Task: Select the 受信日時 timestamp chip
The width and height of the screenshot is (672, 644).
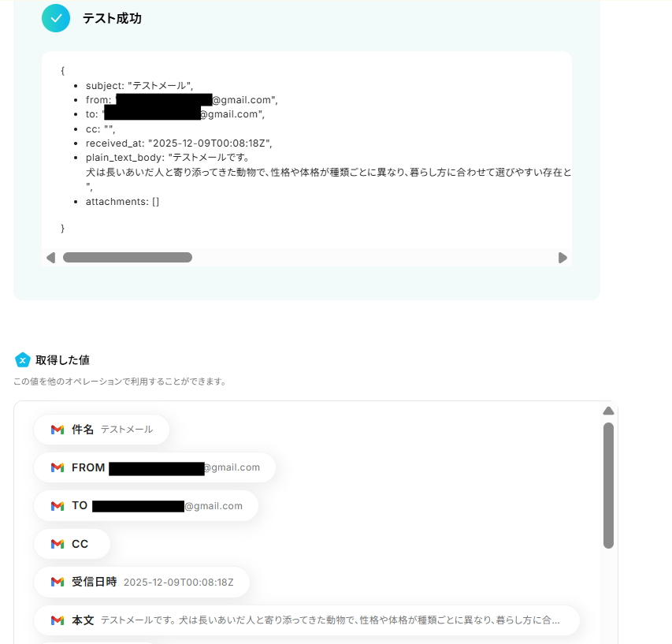Action: point(142,582)
